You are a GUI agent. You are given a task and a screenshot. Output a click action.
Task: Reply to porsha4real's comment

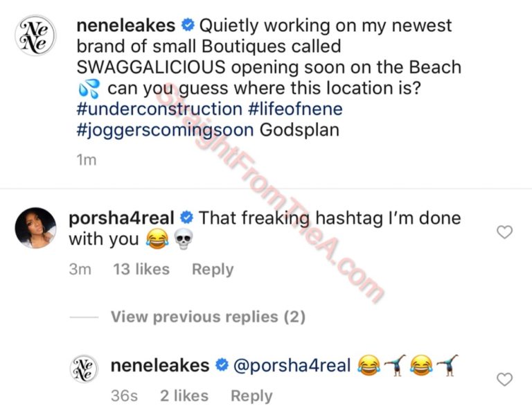(x=213, y=269)
